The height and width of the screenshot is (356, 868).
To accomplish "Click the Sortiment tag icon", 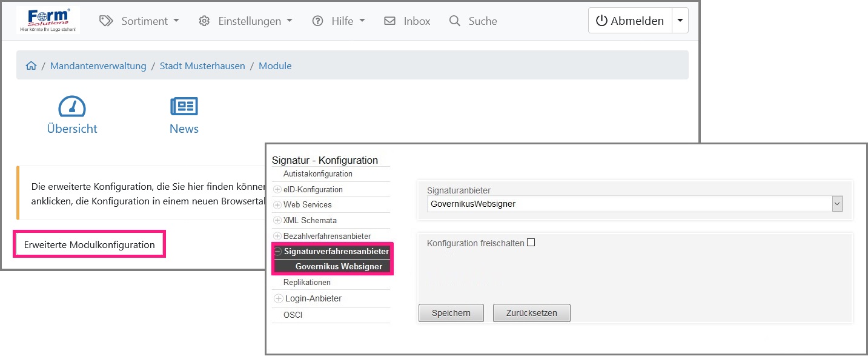I will point(107,21).
